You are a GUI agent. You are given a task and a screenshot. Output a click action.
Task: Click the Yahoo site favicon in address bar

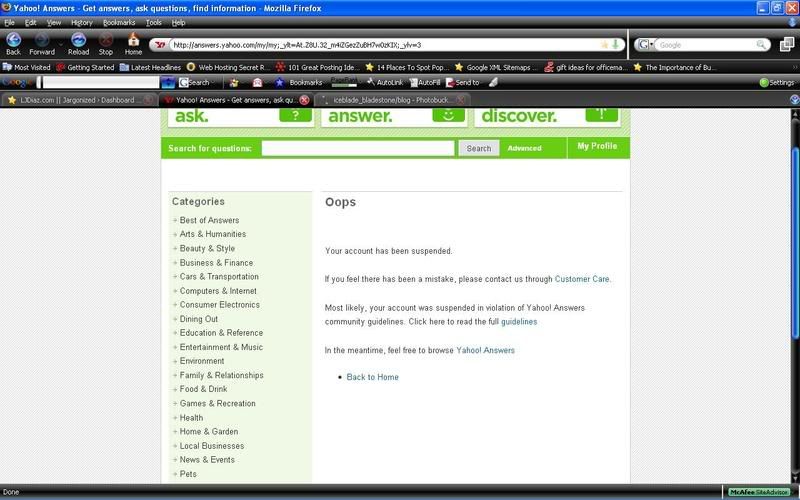160,45
